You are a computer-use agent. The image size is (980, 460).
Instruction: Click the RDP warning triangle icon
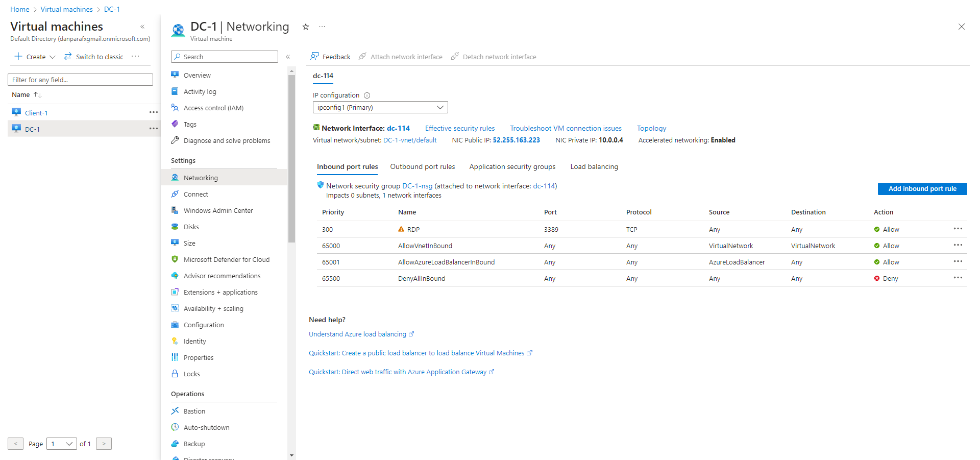coord(401,229)
